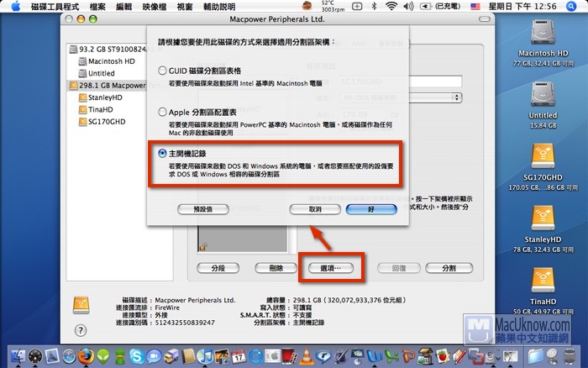Open the 格式 format popup menu
Screen dimensions: 588x368
click(401, 97)
